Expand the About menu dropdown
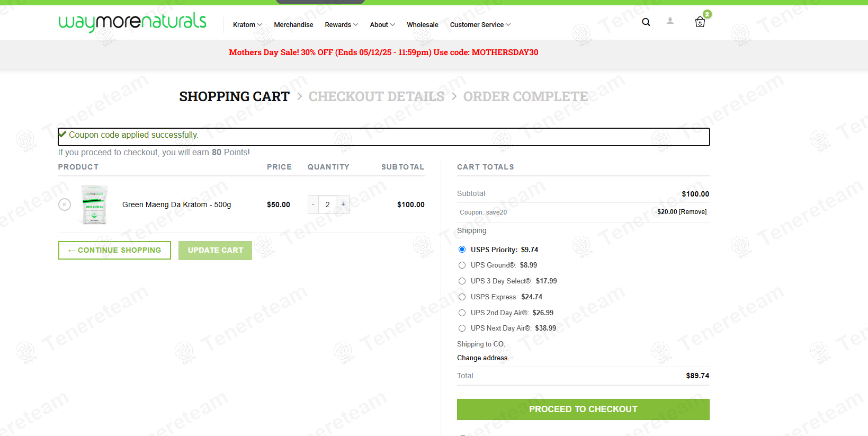Screen dimensions: 868x436 [x=382, y=25]
